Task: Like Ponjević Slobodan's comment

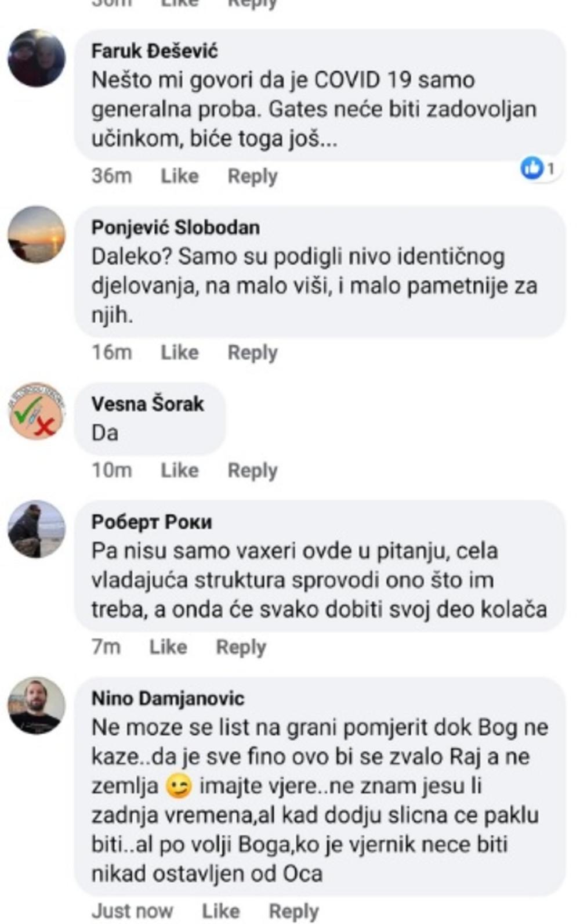Action: [x=179, y=352]
